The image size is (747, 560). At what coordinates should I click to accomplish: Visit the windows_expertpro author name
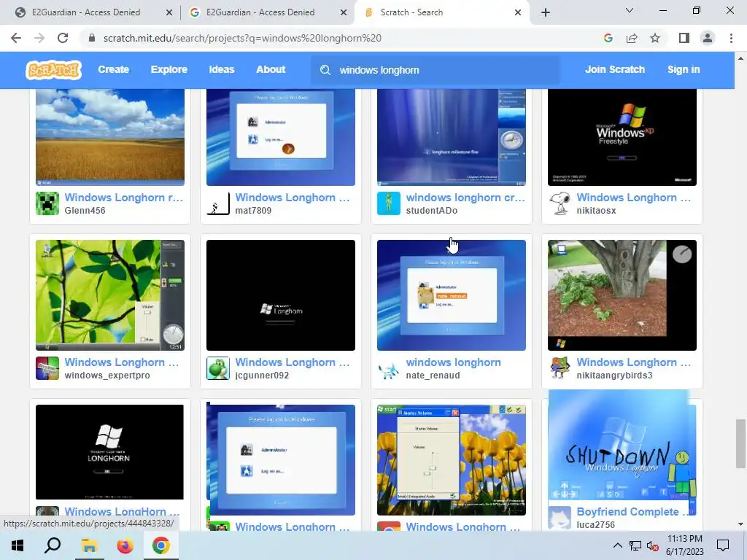click(x=107, y=376)
